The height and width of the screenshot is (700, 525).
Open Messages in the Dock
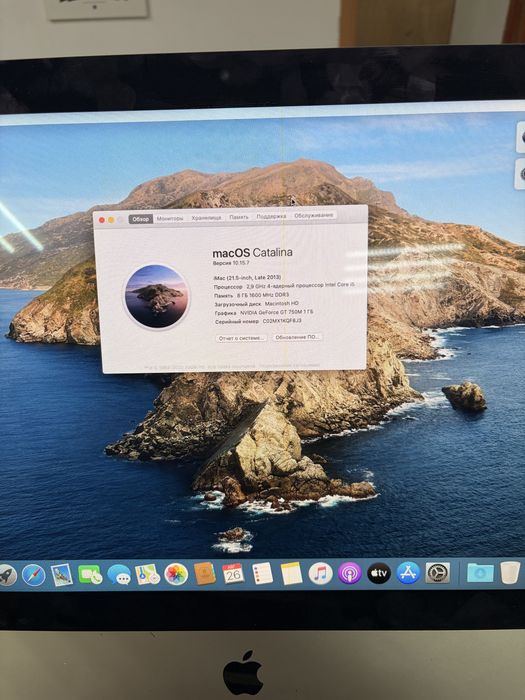tap(119, 574)
